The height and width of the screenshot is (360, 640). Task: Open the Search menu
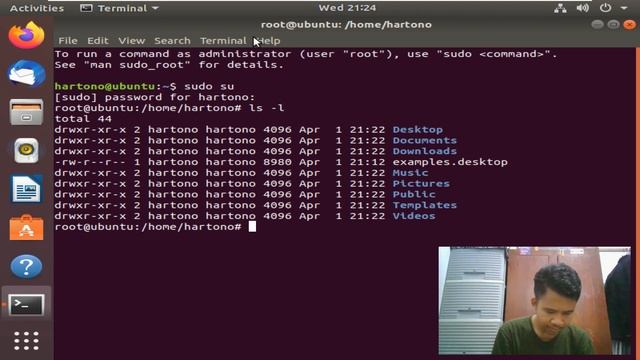click(172, 41)
